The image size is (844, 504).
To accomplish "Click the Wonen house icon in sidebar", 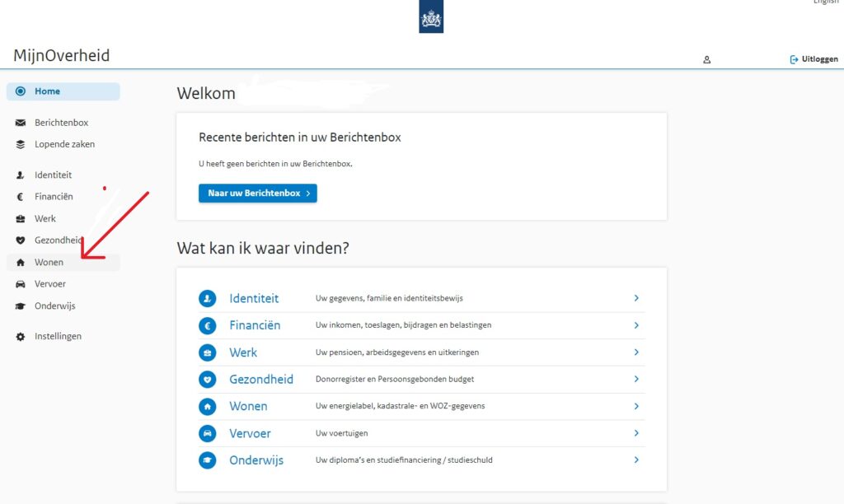I will pyautogui.click(x=21, y=263).
